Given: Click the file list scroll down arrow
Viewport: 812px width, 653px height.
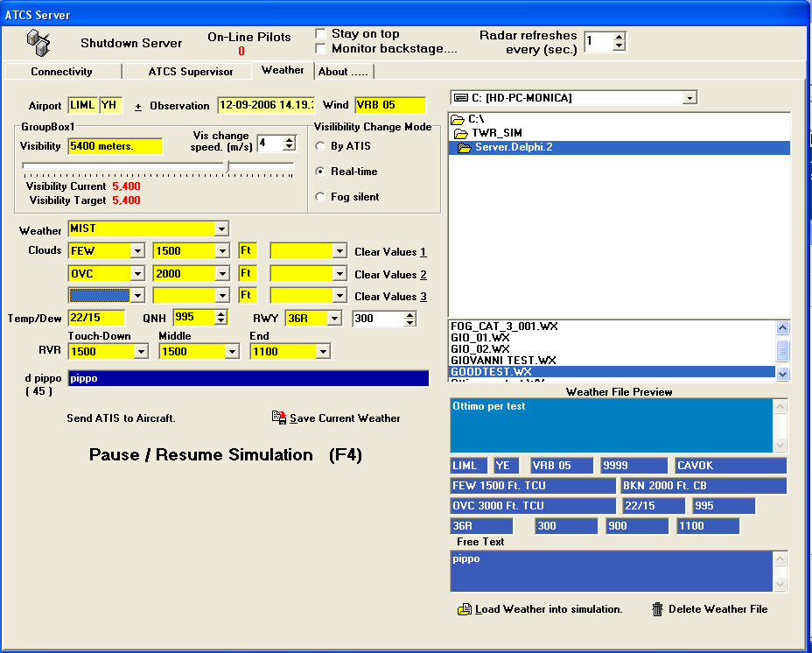Looking at the screenshot, I should (x=782, y=374).
